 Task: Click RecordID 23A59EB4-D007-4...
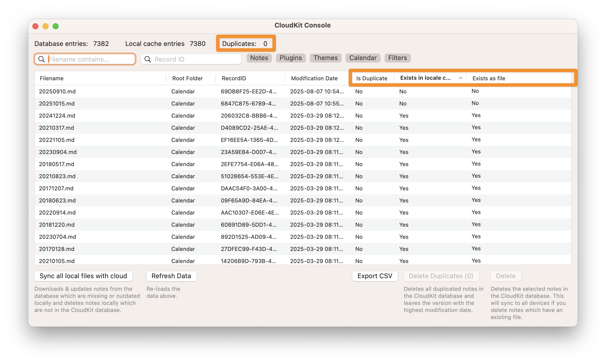coord(249,152)
